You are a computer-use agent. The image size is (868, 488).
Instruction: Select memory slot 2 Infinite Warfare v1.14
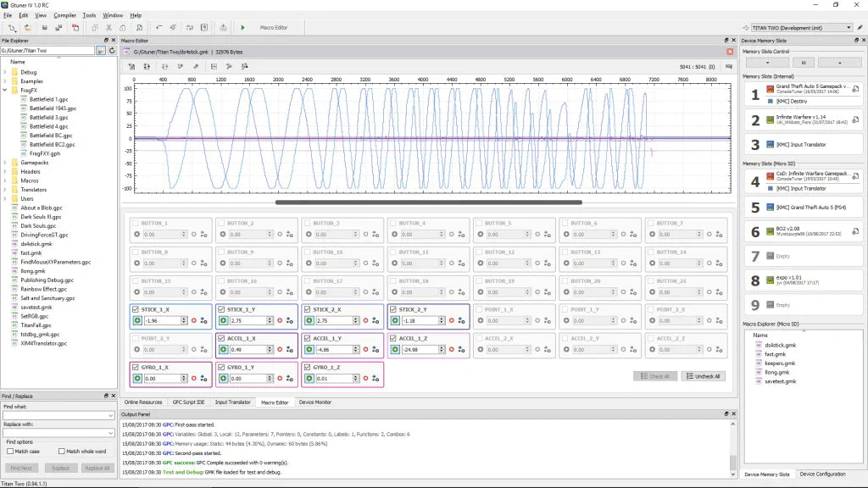[x=801, y=120]
